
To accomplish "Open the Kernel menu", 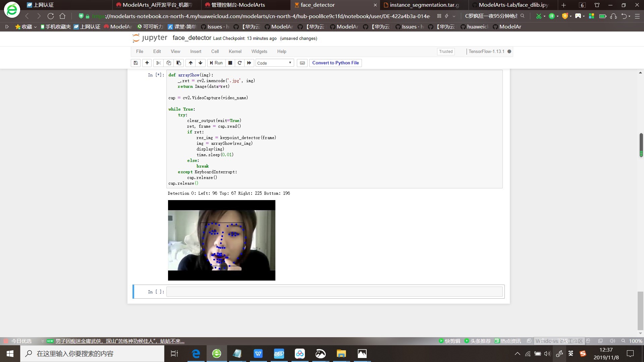I will coord(235,51).
